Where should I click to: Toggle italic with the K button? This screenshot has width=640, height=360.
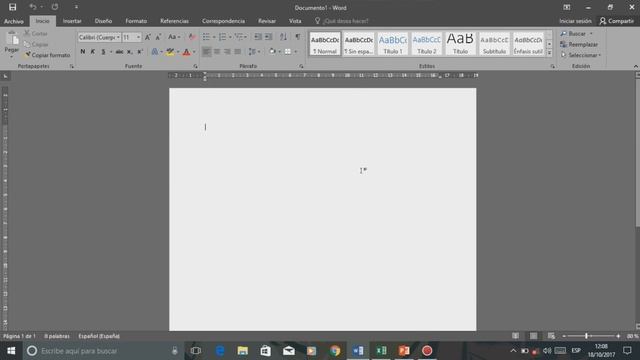(93, 52)
